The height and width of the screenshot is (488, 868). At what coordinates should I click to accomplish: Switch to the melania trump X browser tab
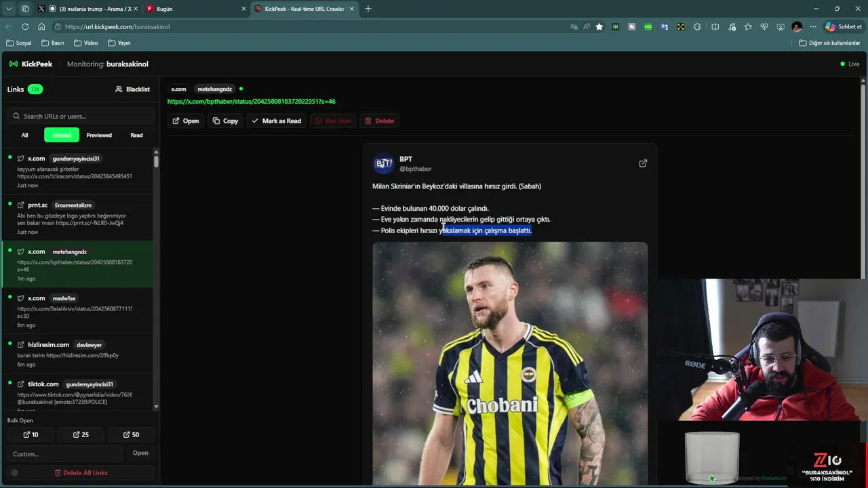click(x=94, y=9)
